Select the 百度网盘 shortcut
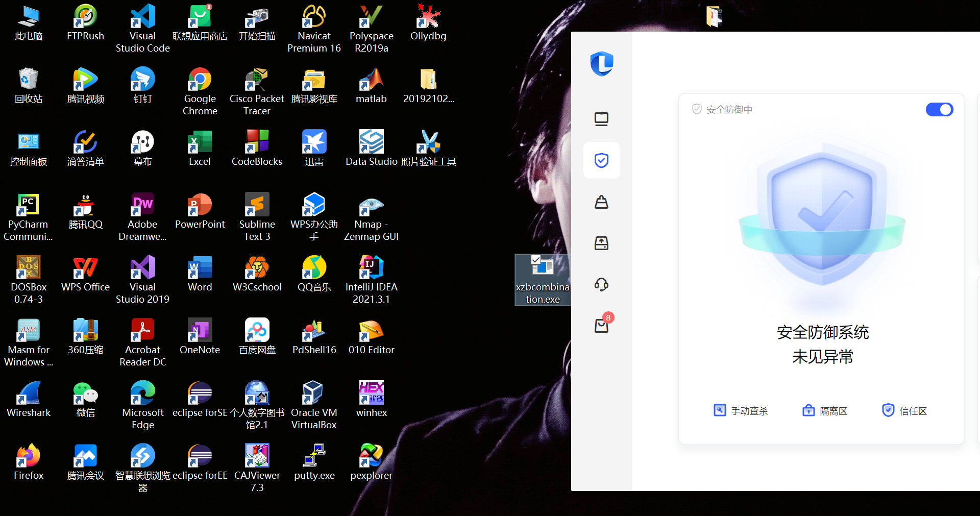Viewport: 980px width, 516px height. pyautogui.click(x=257, y=337)
